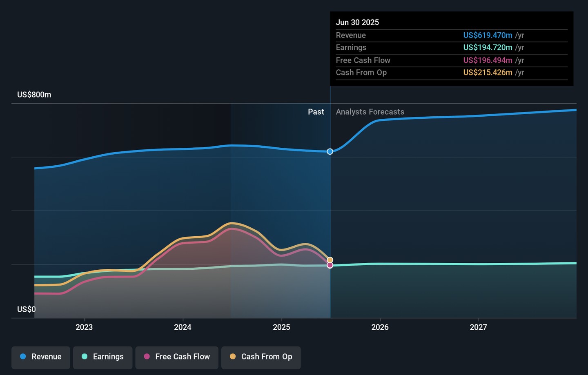588x375 pixels.
Task: Select the 2027 x-axis label
Action: [x=478, y=327]
